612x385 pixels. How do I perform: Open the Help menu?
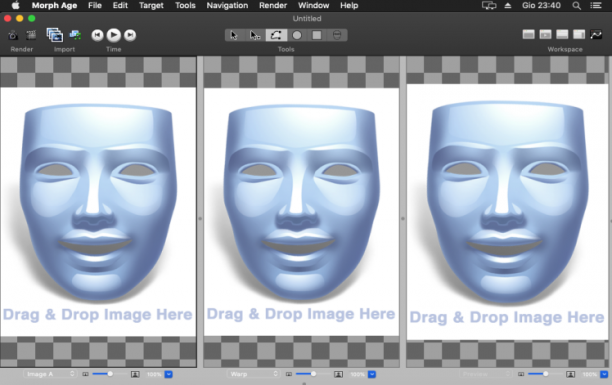tap(349, 5)
